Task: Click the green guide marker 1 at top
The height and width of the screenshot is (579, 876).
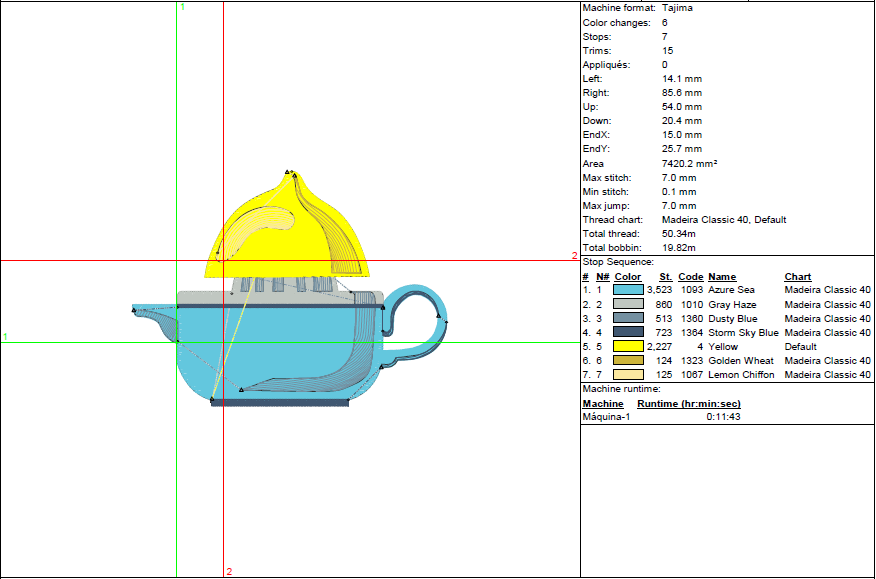Action: 181,7
